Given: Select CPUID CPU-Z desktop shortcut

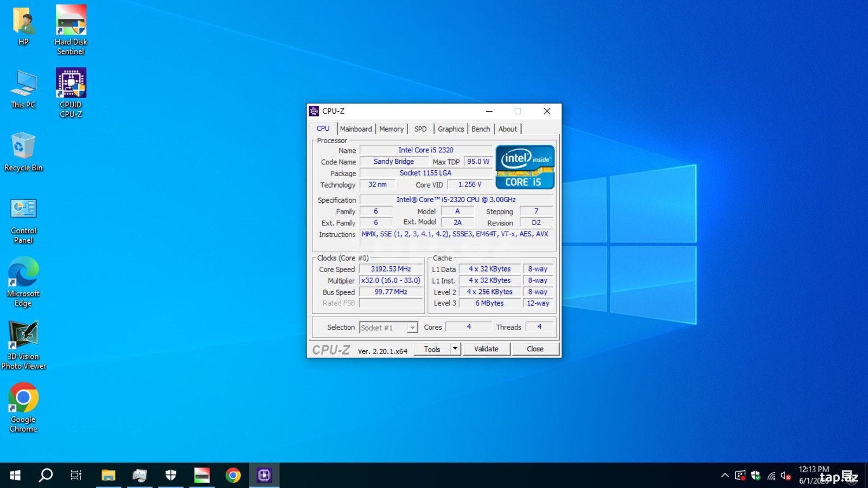Looking at the screenshot, I should [x=71, y=93].
